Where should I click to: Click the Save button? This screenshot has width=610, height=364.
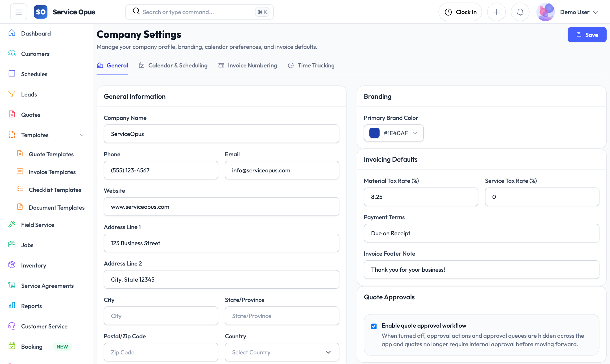pyautogui.click(x=587, y=34)
